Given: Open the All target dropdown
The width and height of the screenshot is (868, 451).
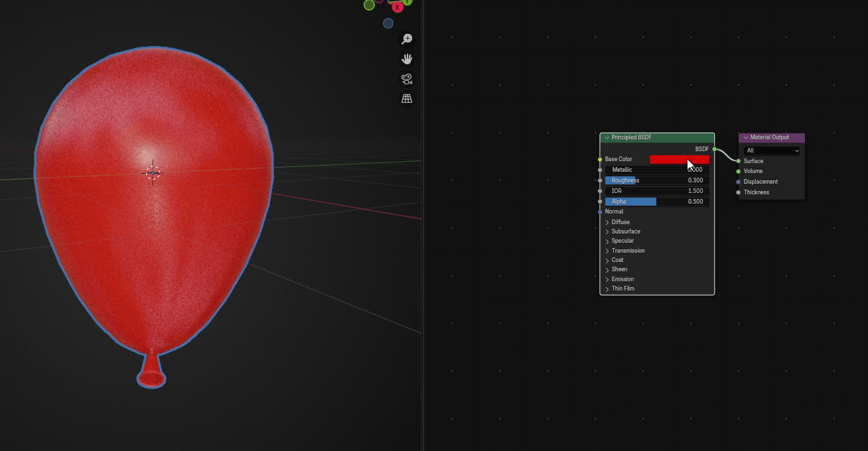Looking at the screenshot, I should point(772,151).
